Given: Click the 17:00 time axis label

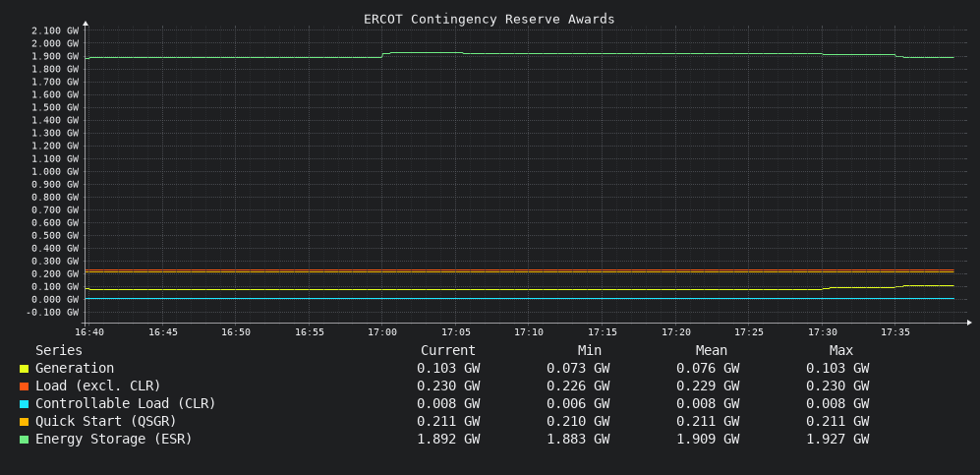Looking at the screenshot, I should [381, 332].
